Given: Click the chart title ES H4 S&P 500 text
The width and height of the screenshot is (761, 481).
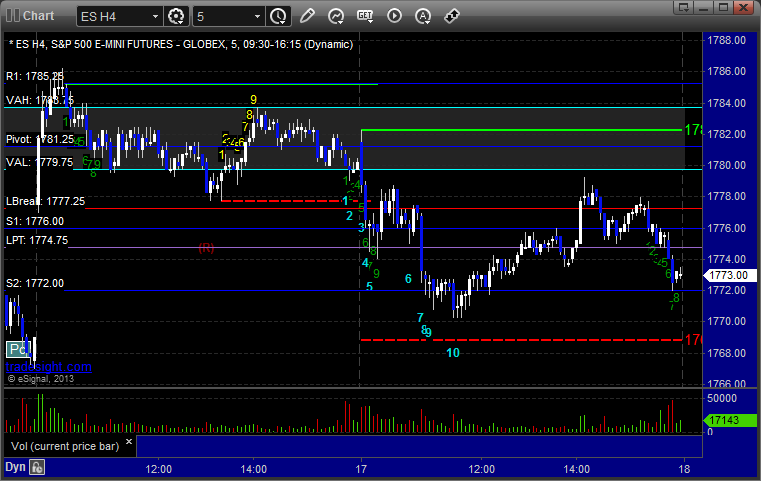Looking at the screenshot, I should (x=181, y=44).
